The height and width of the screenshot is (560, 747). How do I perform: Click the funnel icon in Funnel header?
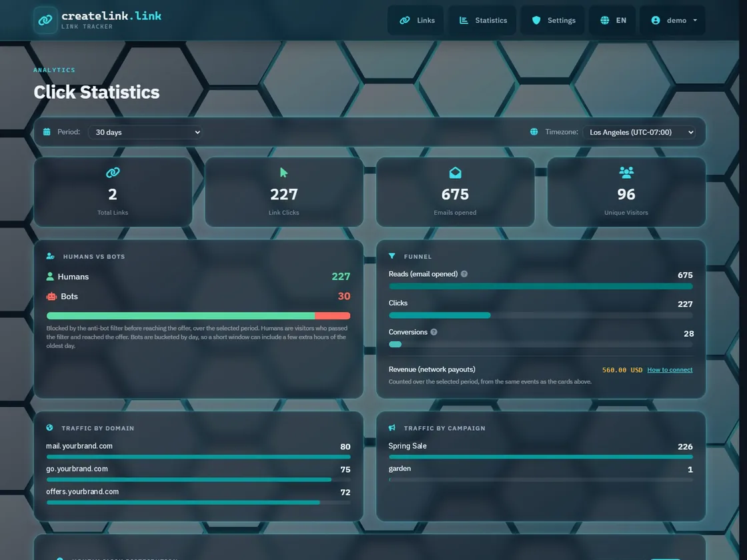click(x=392, y=256)
